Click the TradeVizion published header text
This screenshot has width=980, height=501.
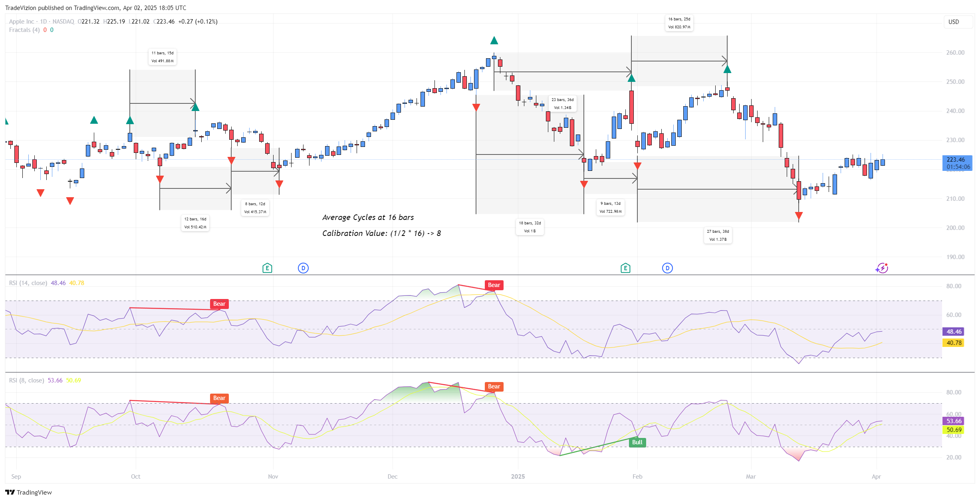coord(95,8)
